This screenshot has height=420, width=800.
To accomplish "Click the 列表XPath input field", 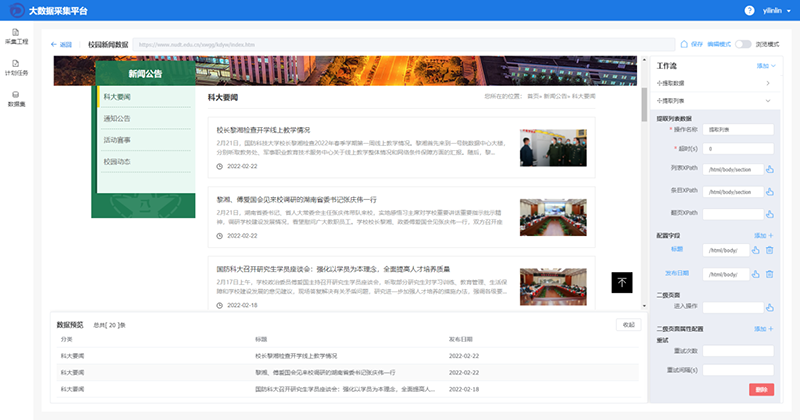I will click(x=733, y=169).
